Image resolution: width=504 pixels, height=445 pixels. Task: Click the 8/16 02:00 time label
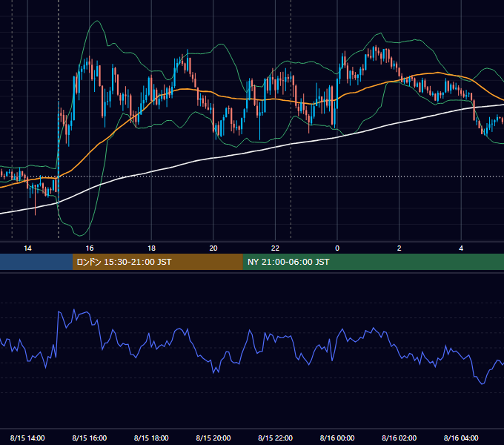coord(399,438)
